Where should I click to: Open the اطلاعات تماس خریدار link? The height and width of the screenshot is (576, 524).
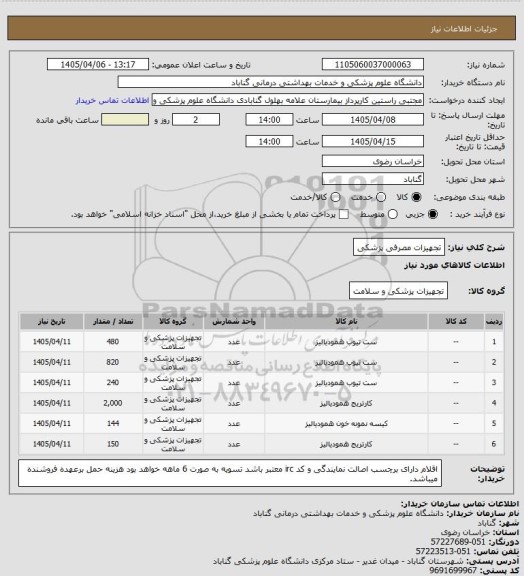112,100
